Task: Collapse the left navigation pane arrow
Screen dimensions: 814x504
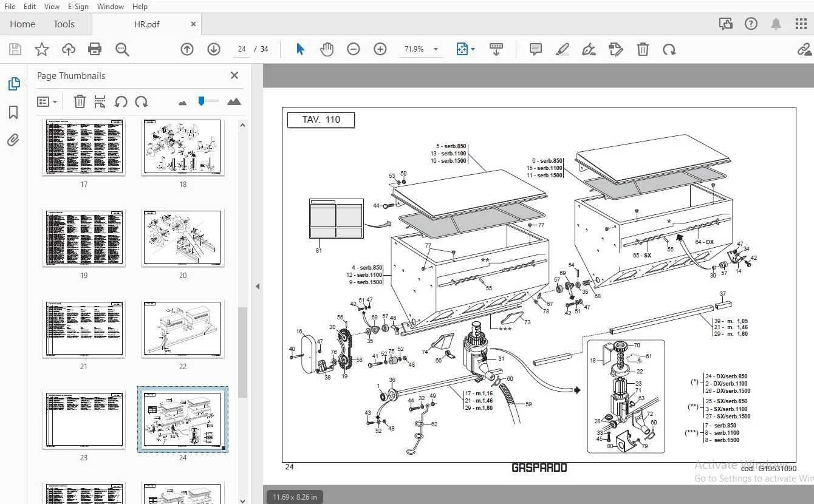Action: point(257,287)
